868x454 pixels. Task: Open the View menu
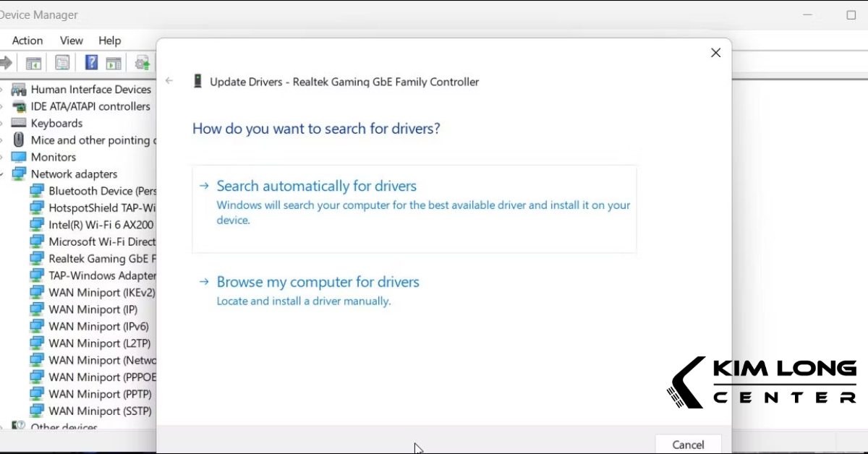pos(71,40)
